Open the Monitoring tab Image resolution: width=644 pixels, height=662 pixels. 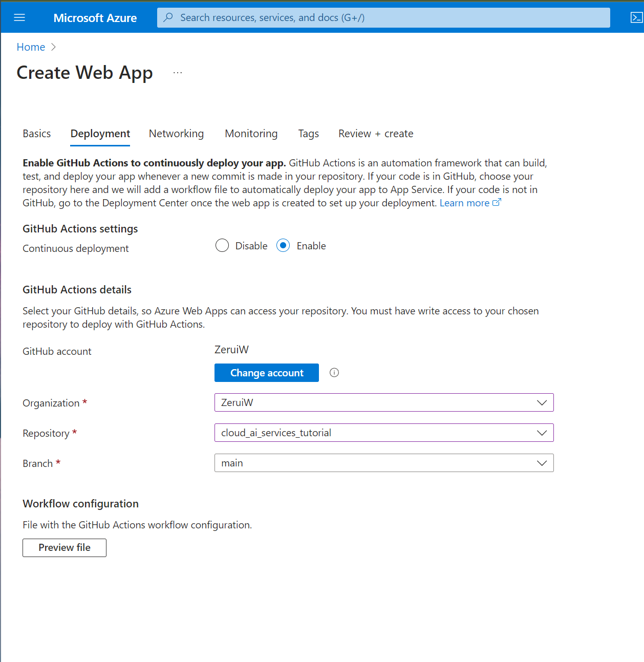click(251, 134)
